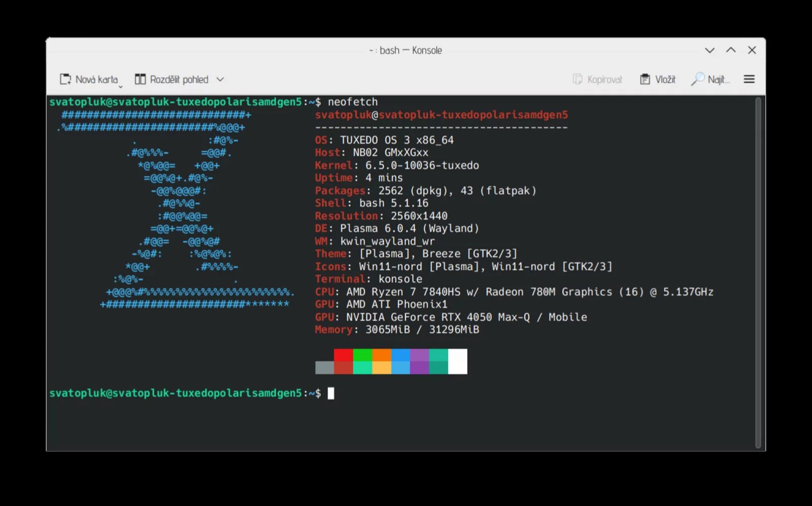Click the kernel version '6.5.0-10036-tuxedo'
Viewport: 812px width, 506px height.
(422, 165)
